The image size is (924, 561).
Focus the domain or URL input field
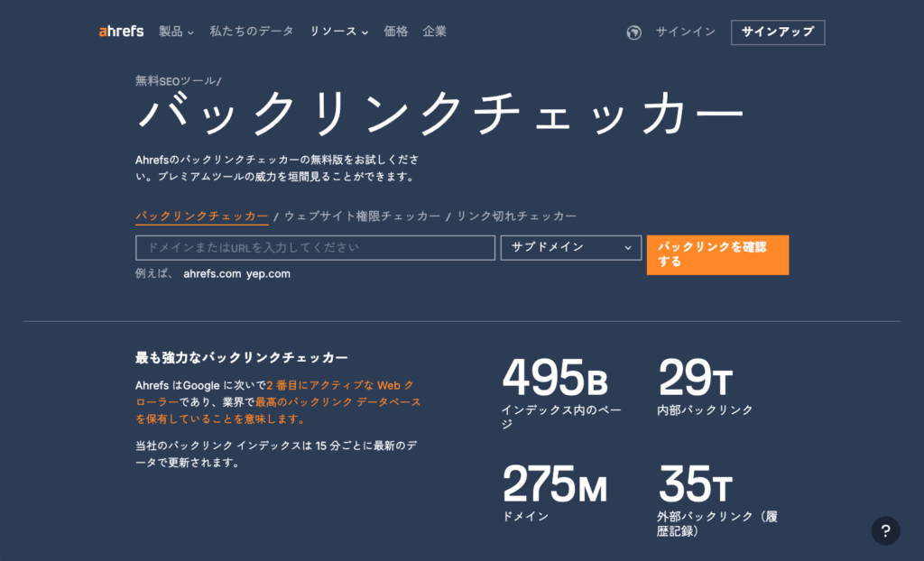[x=315, y=247]
